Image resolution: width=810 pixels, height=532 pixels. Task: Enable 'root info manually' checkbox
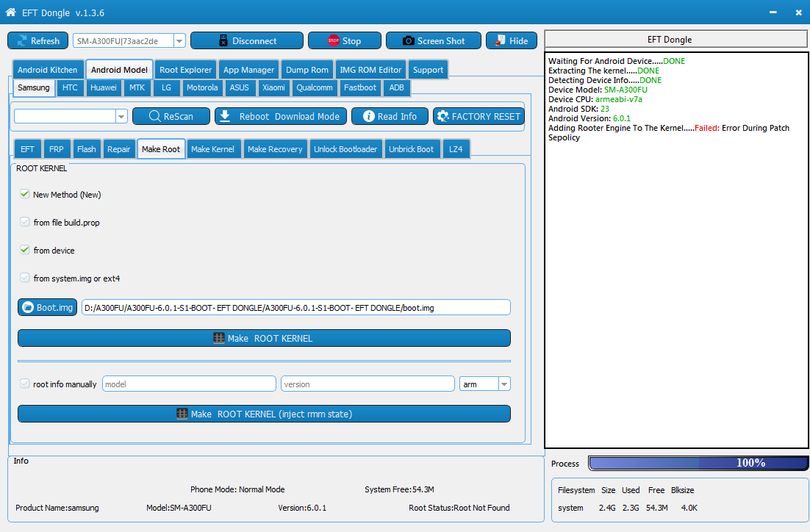(x=24, y=384)
